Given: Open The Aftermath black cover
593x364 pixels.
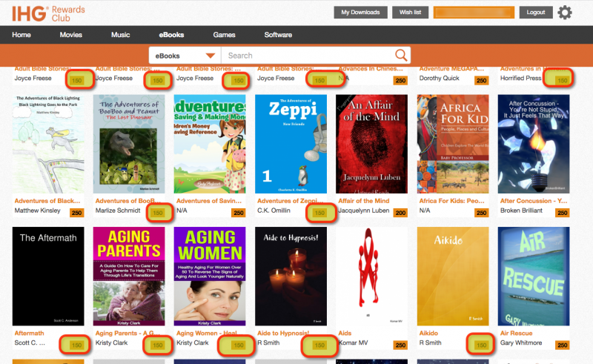Looking at the screenshot, I should click(48, 277).
